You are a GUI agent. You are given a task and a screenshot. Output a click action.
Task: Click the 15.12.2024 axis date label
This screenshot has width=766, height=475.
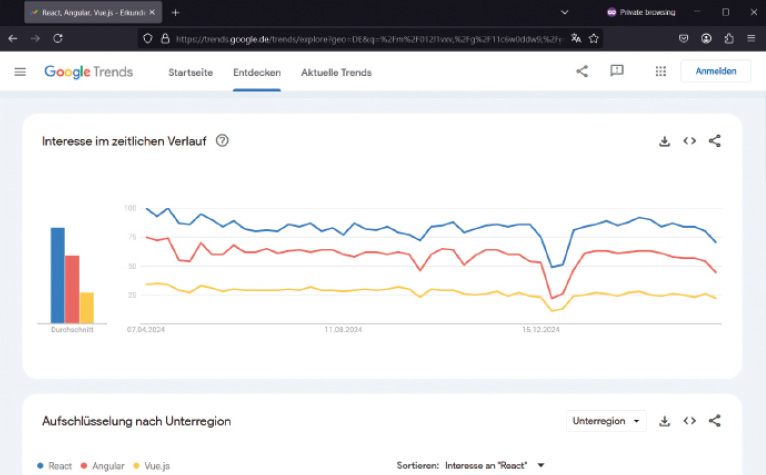coord(540,330)
